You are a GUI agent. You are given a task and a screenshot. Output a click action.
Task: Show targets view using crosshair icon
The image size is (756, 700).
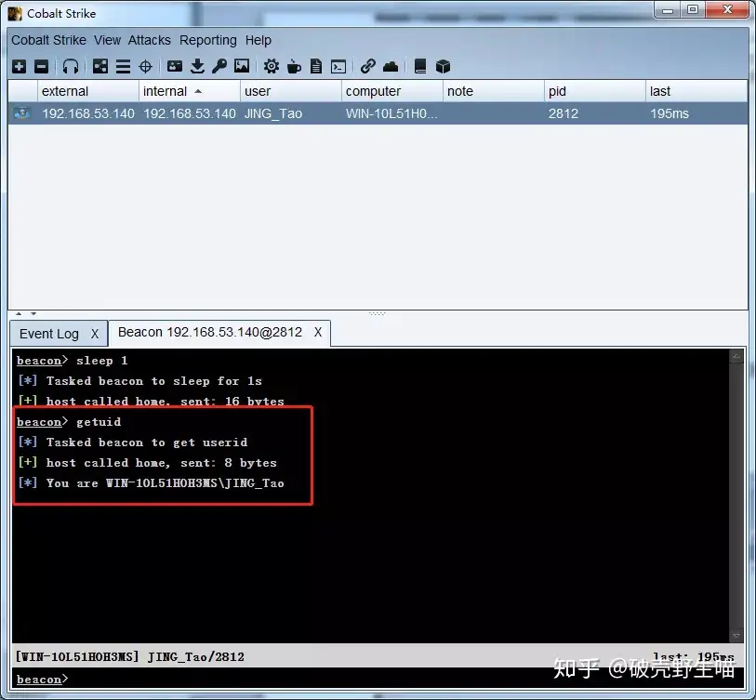tap(146, 66)
